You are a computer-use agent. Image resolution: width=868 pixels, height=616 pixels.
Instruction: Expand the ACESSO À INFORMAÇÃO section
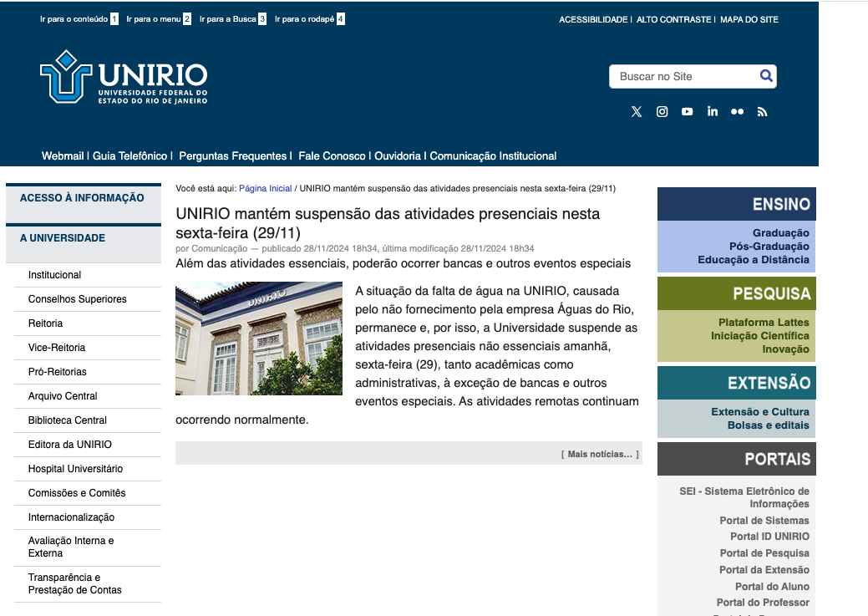point(84,197)
